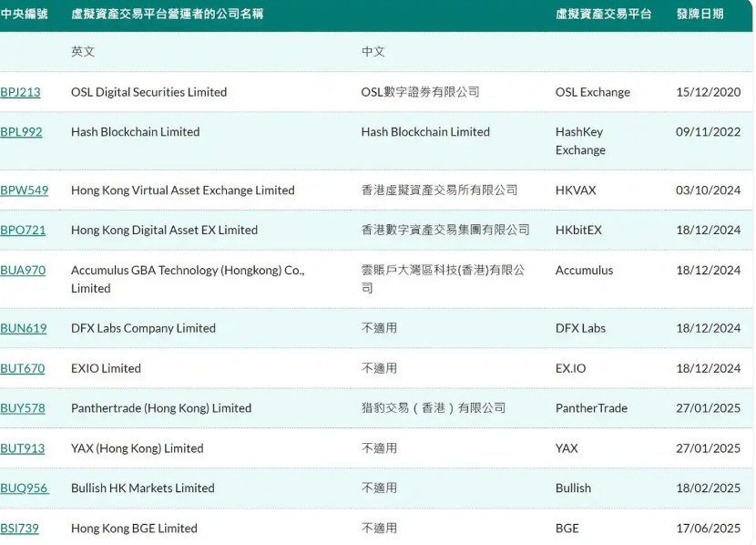Image resolution: width=756 pixels, height=545 pixels.
Task: Select DFX Labs Company Limited cell
Action: (143, 328)
